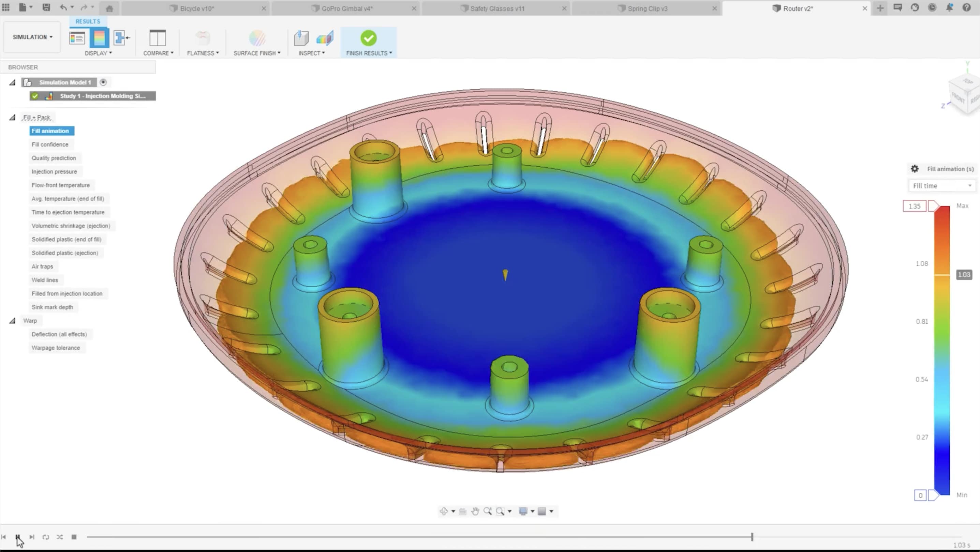This screenshot has width=980, height=552.
Task: Click the Undo arrow
Action: tap(63, 7)
